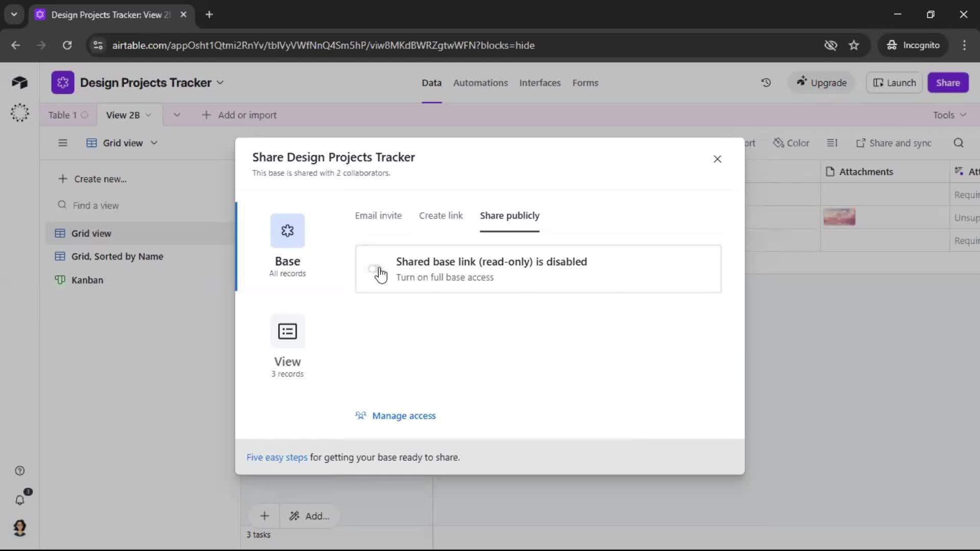Click the address bar URL

click(323, 45)
